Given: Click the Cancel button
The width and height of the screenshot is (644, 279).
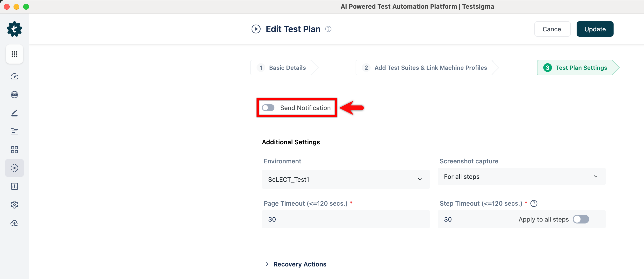Looking at the screenshot, I should click(552, 29).
